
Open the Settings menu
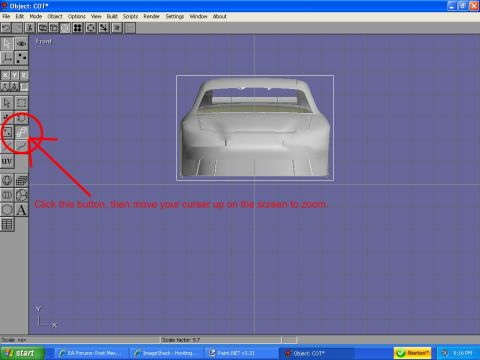[175, 16]
